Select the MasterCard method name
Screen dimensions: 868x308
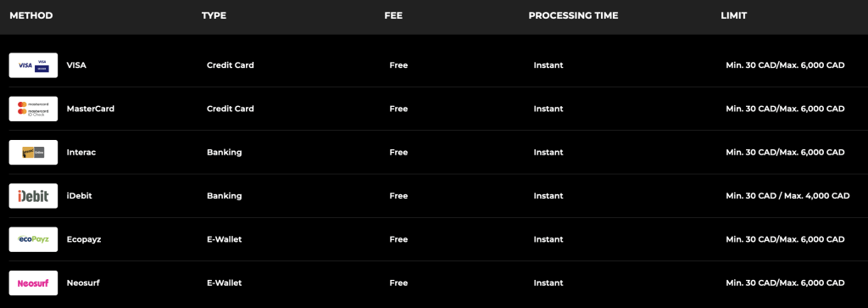click(90, 109)
